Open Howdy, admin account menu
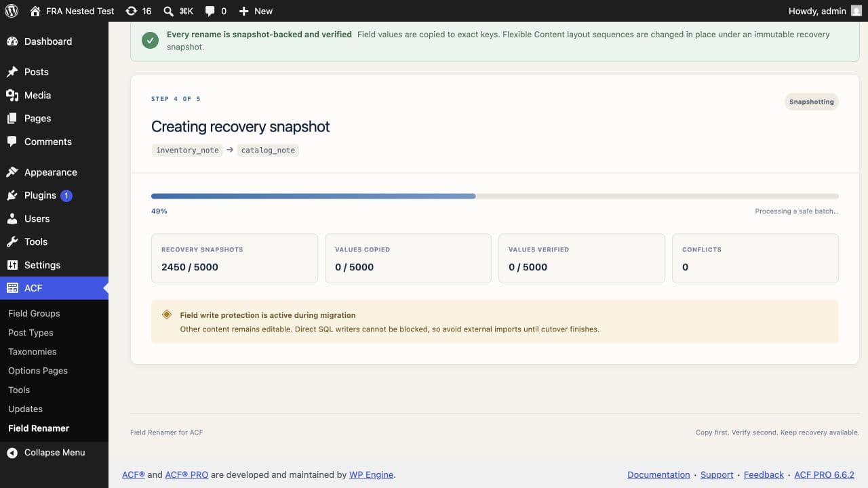868x488 pixels. [825, 11]
